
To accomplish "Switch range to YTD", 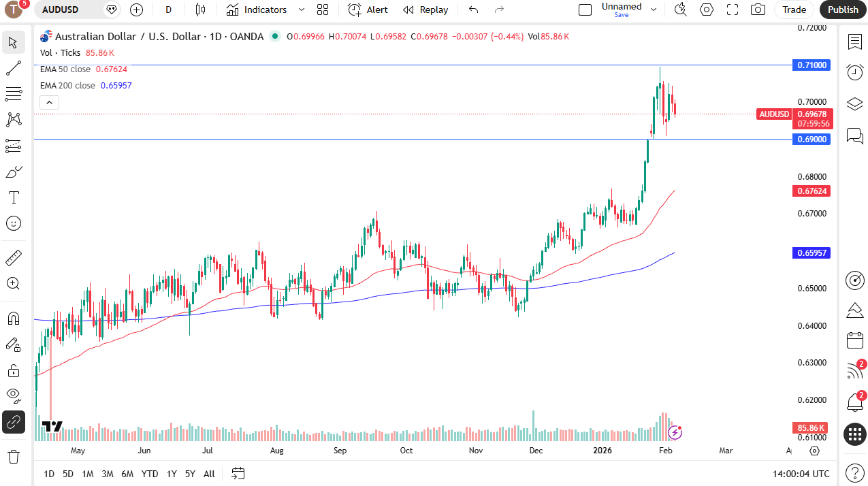I will point(150,474).
